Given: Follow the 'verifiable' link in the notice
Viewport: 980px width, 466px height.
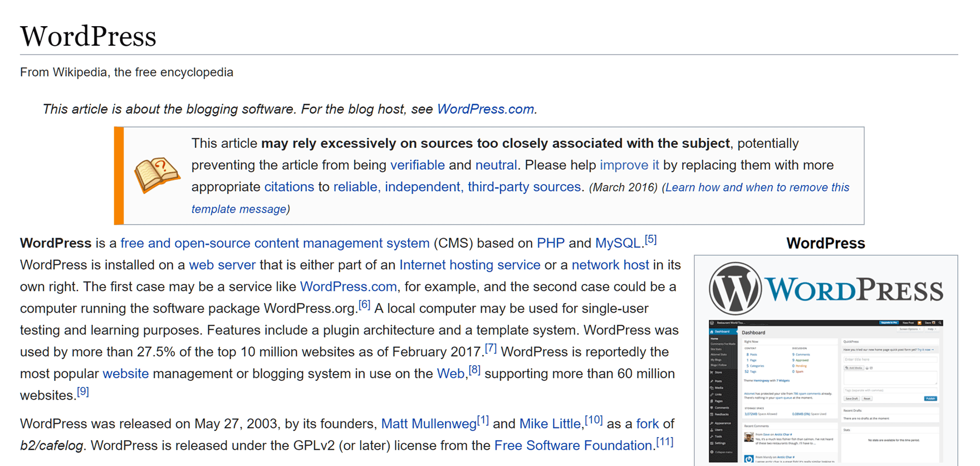Looking at the screenshot, I should click(x=418, y=165).
